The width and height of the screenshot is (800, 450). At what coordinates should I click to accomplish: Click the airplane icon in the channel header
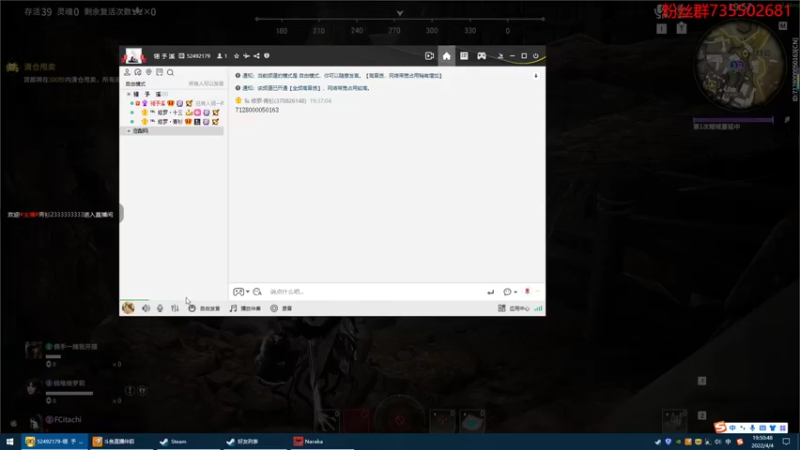[x=246, y=56]
